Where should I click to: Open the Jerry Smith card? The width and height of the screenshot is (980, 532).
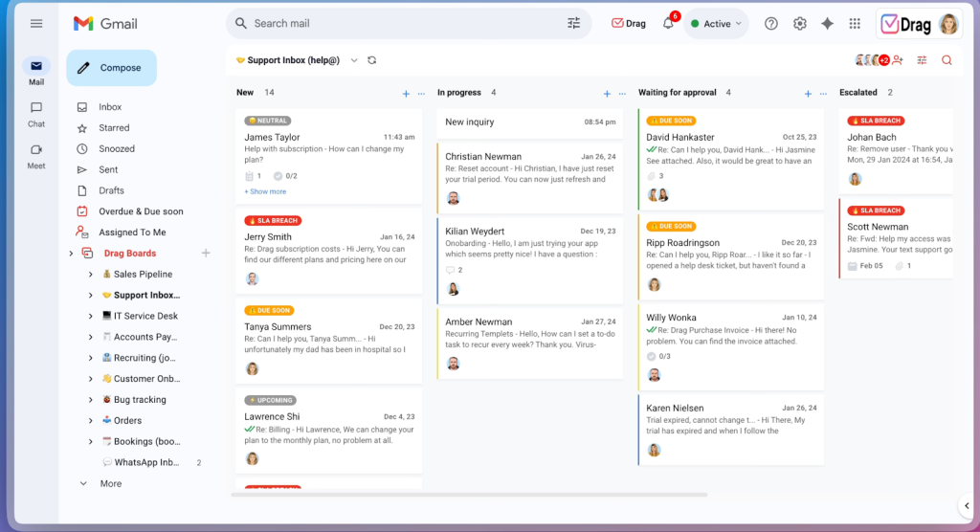click(329, 252)
